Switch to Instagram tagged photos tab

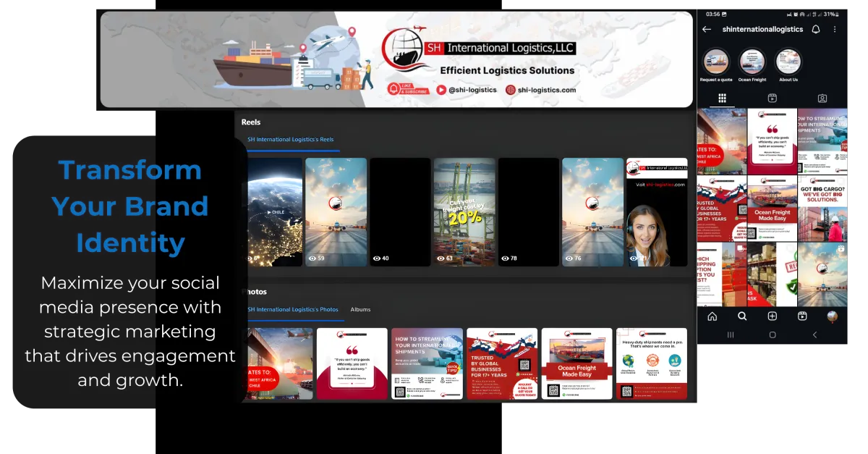pyautogui.click(x=822, y=98)
